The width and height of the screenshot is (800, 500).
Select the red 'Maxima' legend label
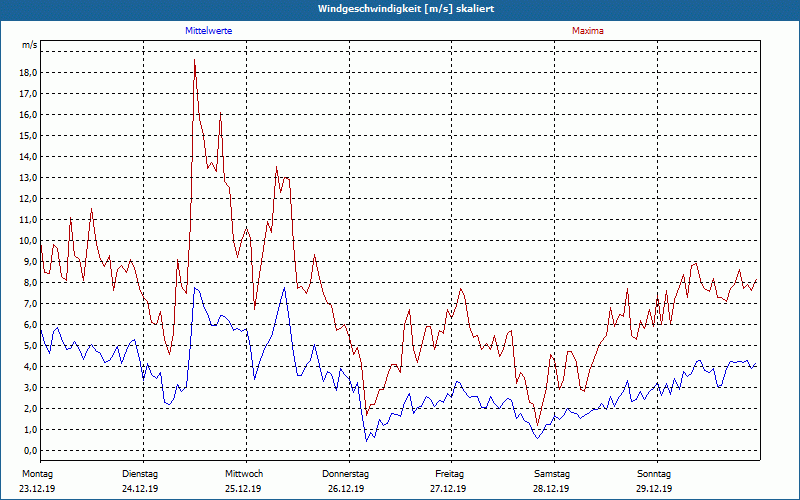[588, 31]
